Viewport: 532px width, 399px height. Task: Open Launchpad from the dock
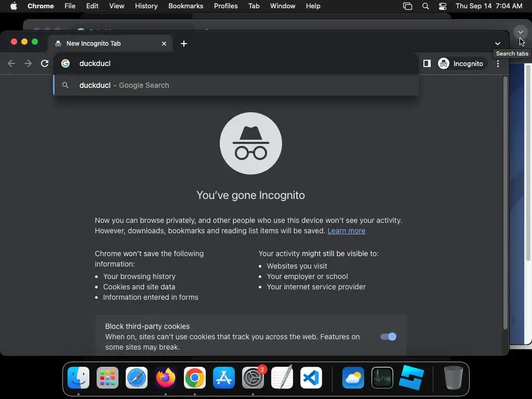point(108,378)
